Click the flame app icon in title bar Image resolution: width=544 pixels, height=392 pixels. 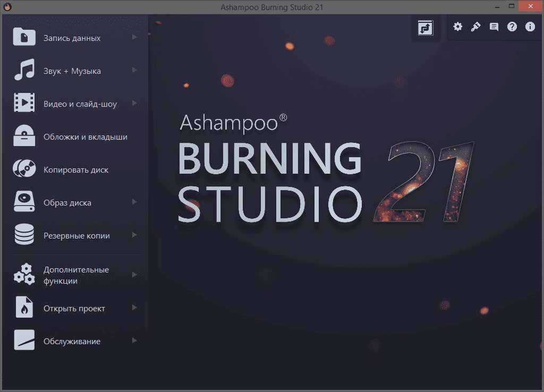tap(7, 7)
